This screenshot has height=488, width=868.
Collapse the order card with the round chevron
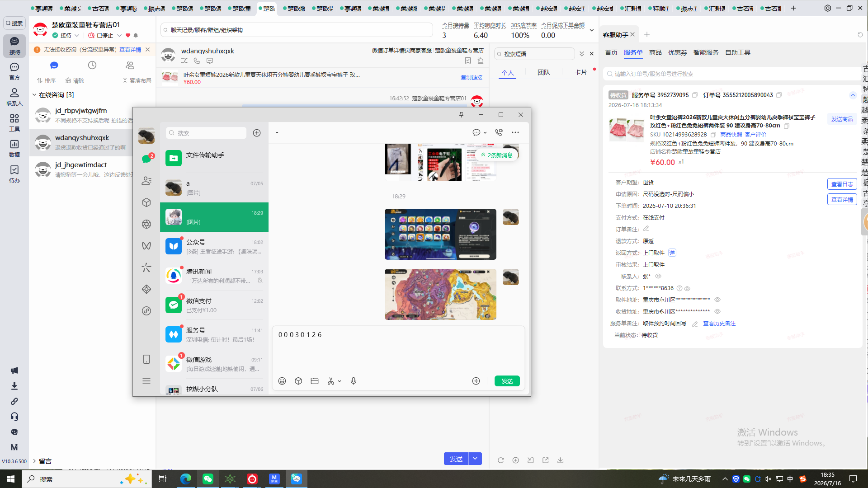coord(853,95)
